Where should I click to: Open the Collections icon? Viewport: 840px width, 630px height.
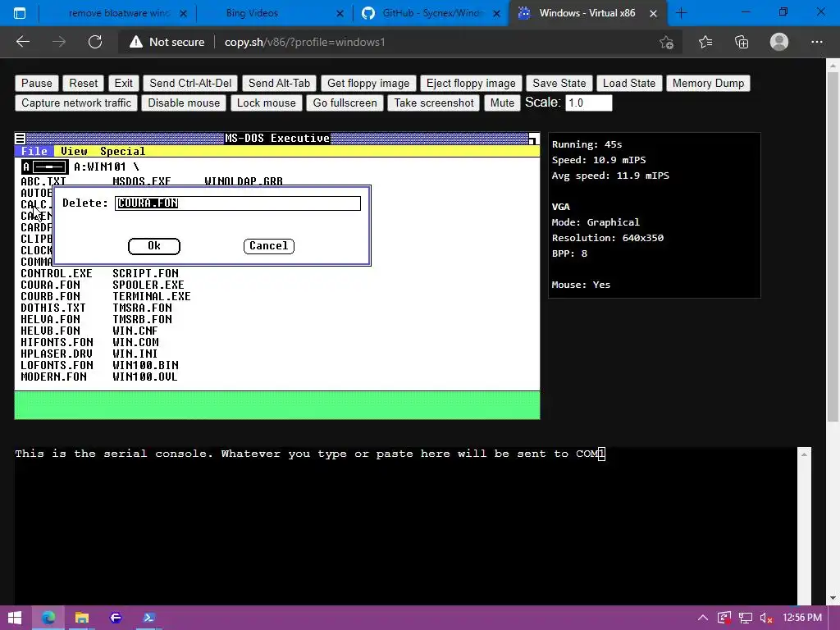click(742, 42)
